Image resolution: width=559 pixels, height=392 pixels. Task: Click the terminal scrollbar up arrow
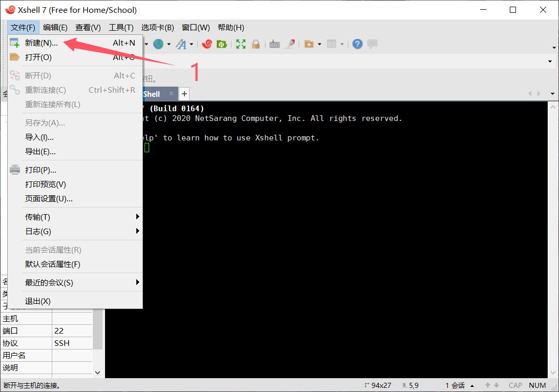(553, 107)
